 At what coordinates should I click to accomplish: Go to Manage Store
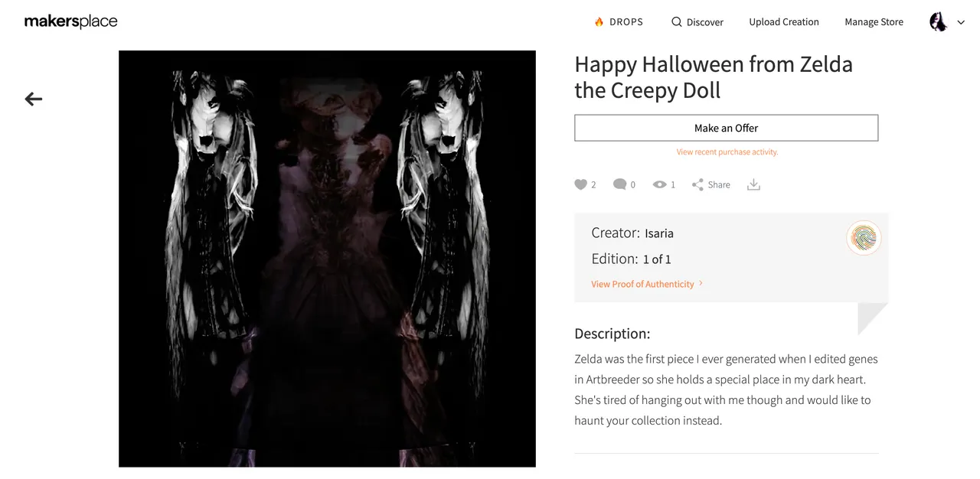tap(874, 22)
